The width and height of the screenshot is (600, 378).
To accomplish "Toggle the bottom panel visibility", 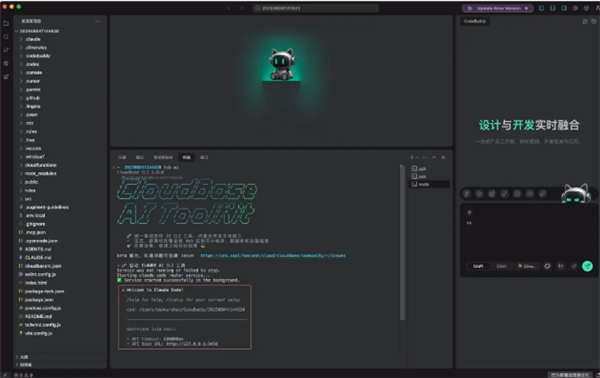I will tap(553, 8).
